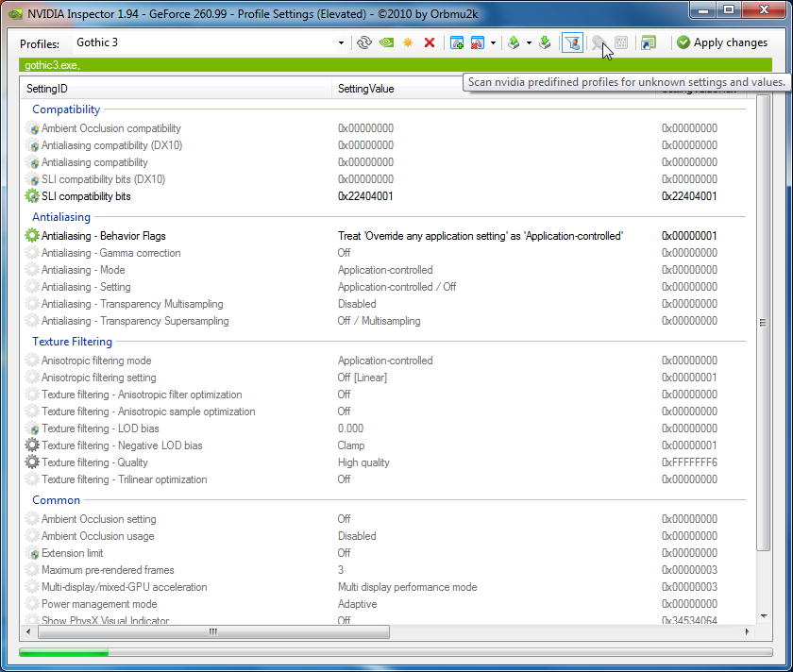This screenshot has width=793, height=672.
Task: Click the Texture filtering - Quality value
Action: tap(363, 462)
